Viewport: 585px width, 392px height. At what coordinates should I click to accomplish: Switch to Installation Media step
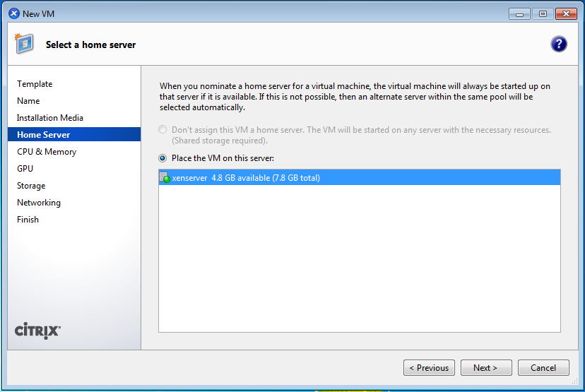pos(50,118)
